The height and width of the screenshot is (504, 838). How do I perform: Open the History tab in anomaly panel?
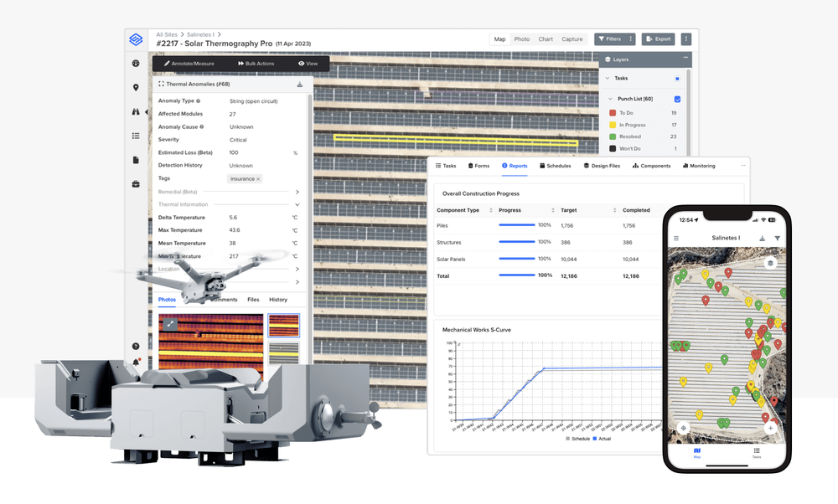tap(278, 300)
